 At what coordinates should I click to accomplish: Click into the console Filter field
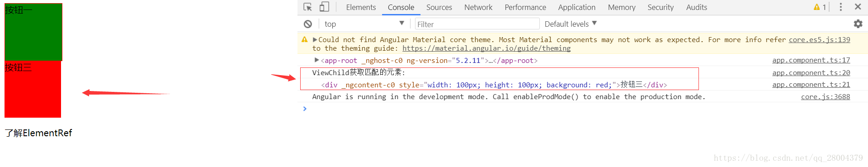(477, 24)
